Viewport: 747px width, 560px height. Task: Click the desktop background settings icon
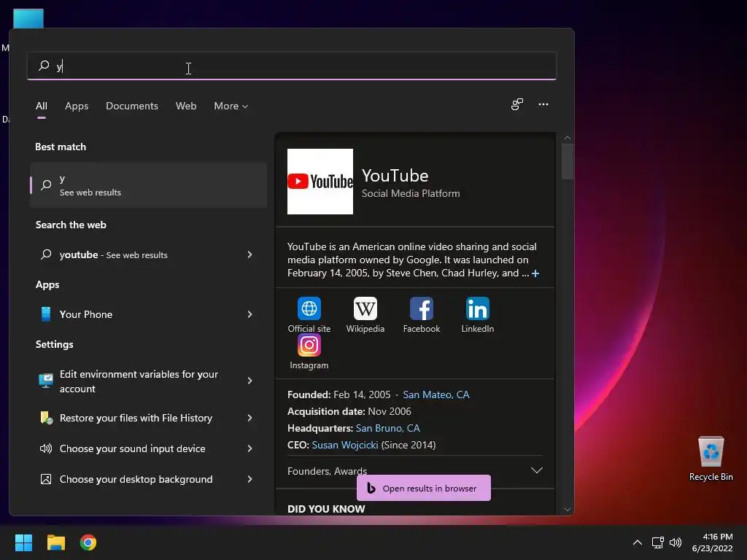point(46,479)
